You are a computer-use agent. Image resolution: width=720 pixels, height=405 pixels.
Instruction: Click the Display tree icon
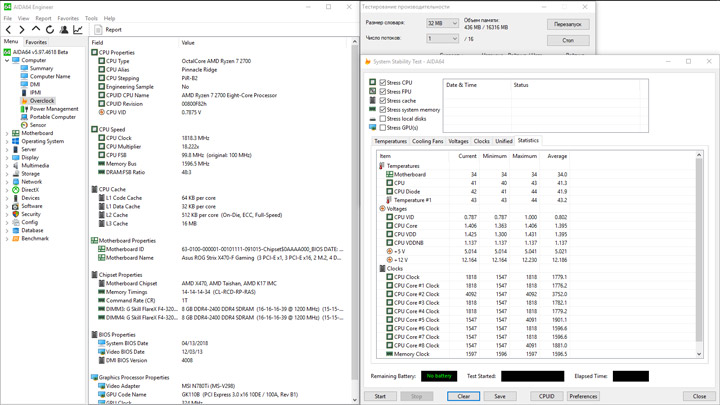pyautogui.click(x=16, y=158)
